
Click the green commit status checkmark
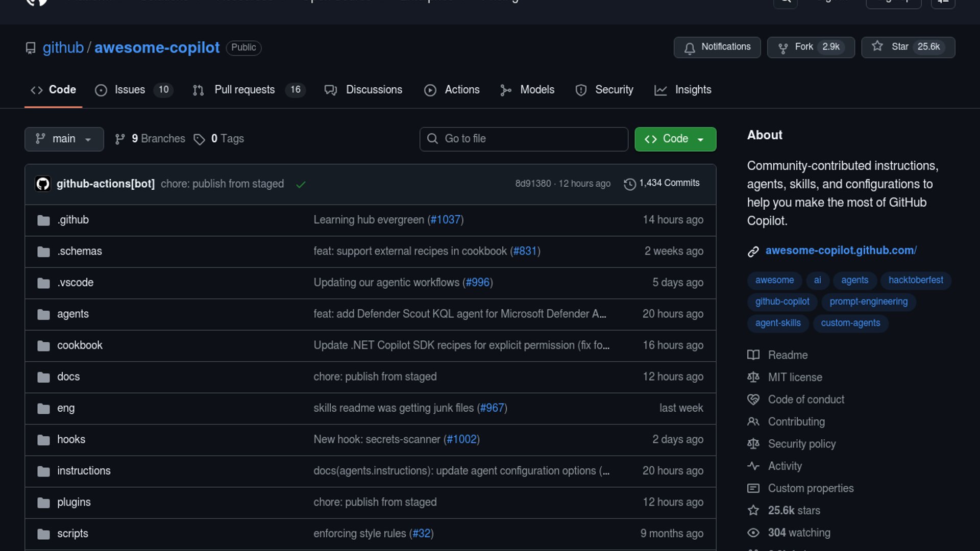[301, 184]
